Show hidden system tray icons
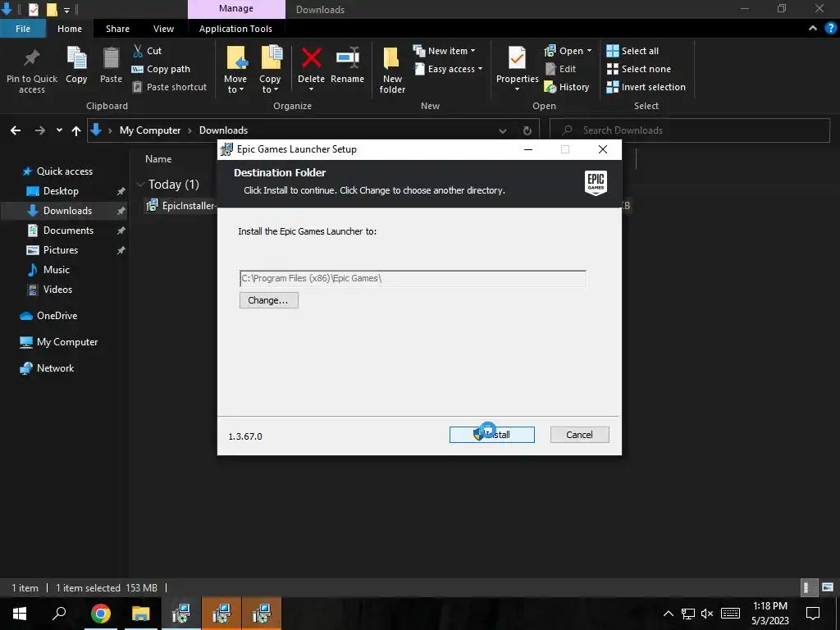The image size is (840, 630). [x=668, y=614]
